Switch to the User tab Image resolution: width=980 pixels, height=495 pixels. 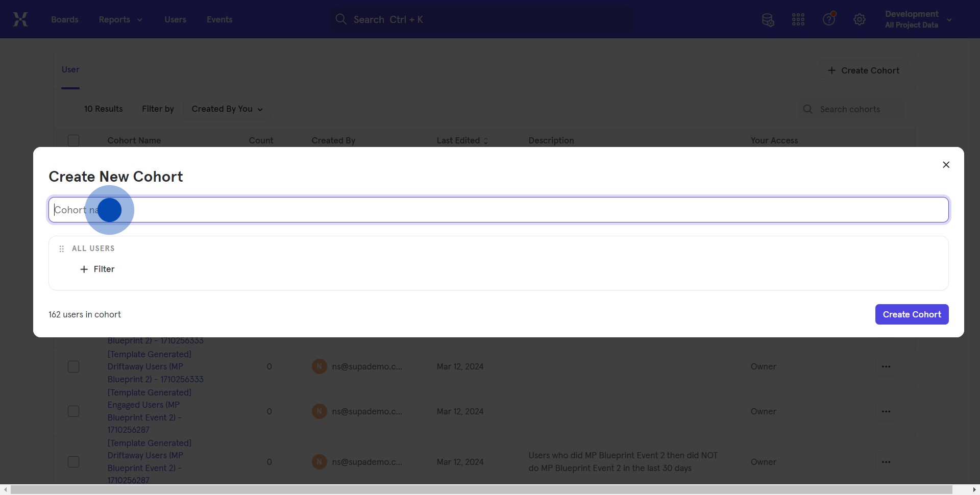click(70, 70)
